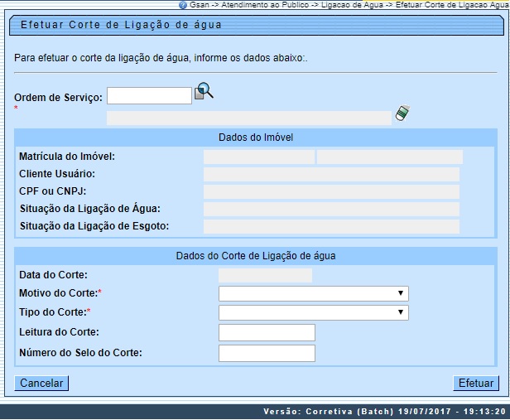Click the second Matrícula do Imóvel field

(x=389, y=157)
